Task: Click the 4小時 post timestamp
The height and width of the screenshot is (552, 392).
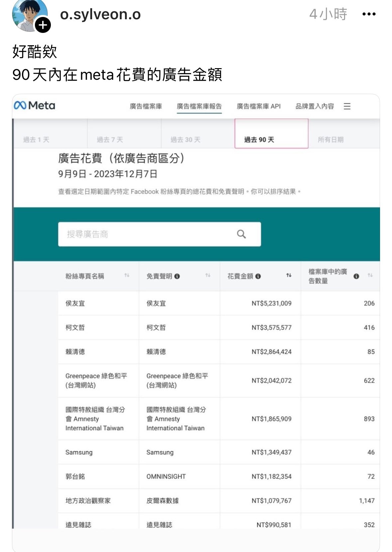Action: [328, 14]
